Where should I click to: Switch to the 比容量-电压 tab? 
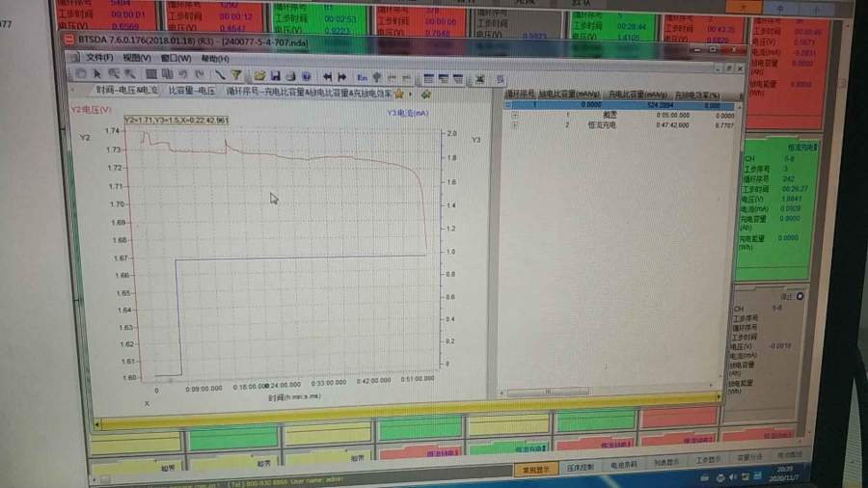(191, 93)
